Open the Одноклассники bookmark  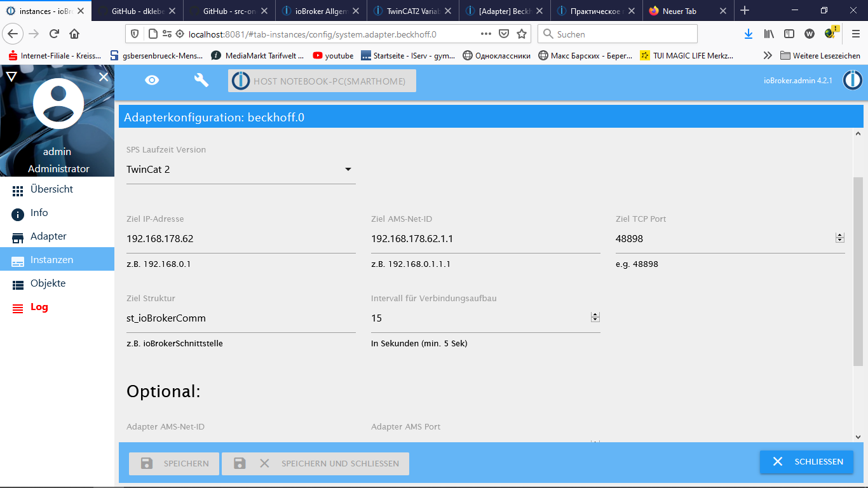tap(496, 56)
